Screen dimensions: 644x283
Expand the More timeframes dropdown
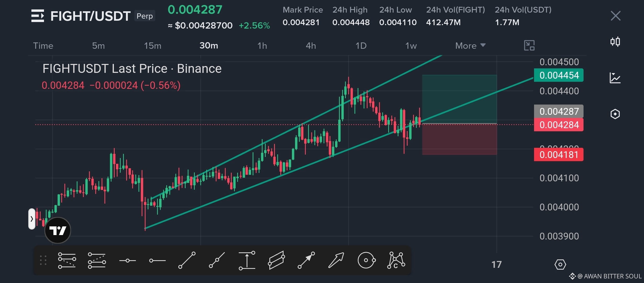click(470, 46)
